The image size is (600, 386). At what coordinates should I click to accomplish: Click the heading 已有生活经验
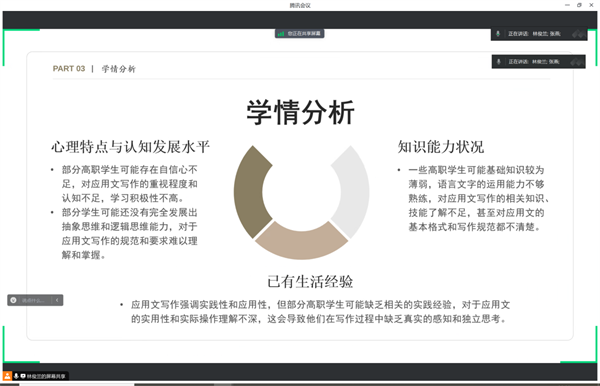tap(310, 282)
